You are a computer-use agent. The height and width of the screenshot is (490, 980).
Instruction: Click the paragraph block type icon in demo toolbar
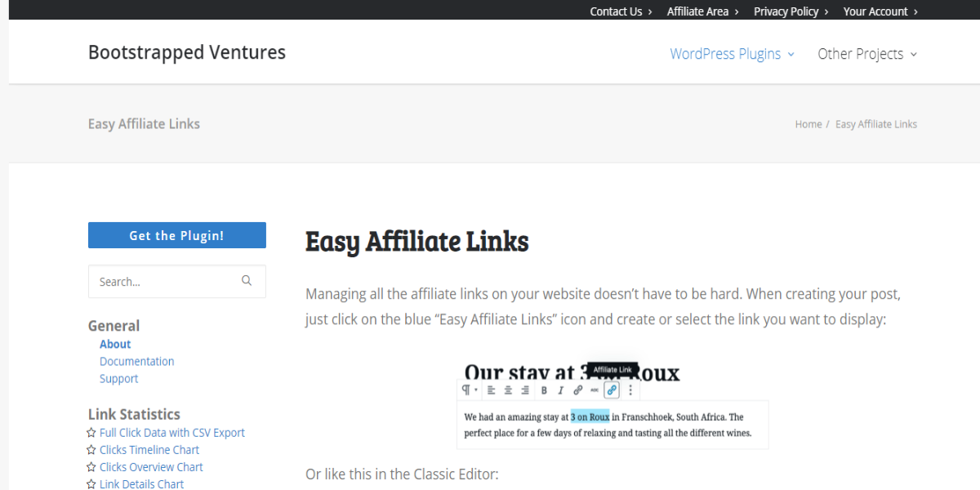[x=465, y=390]
